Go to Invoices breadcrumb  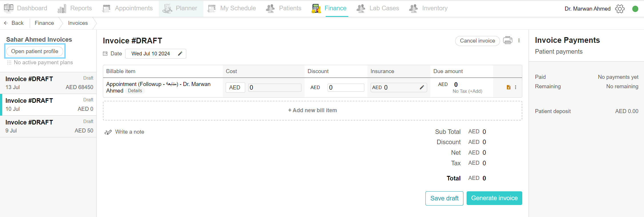78,23
